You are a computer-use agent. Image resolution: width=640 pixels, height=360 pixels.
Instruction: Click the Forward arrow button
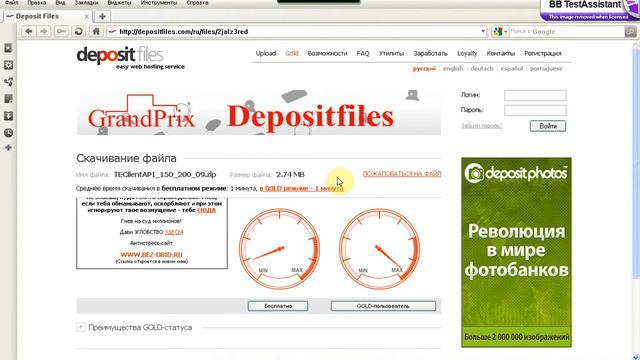[44, 31]
